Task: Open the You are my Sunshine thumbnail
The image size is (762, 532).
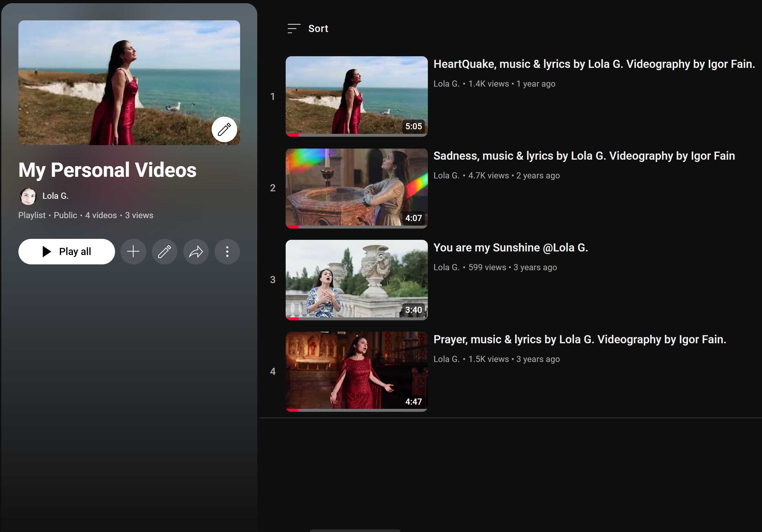Action: click(x=356, y=280)
